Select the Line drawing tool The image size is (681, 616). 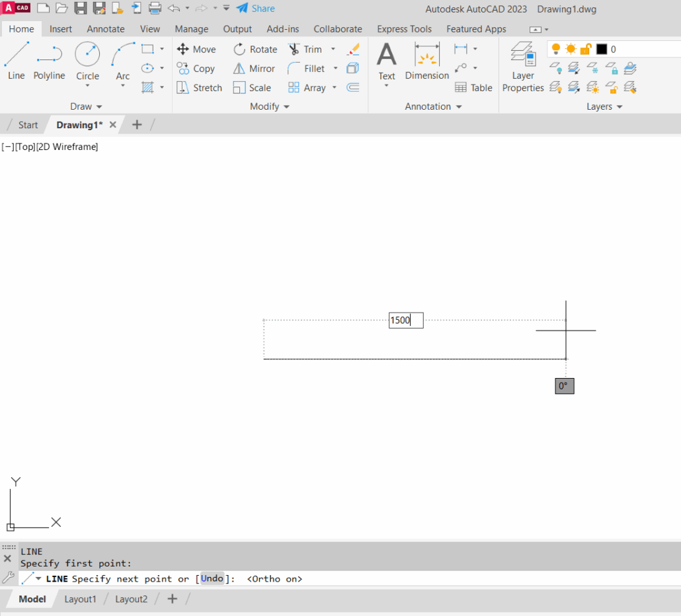pyautogui.click(x=17, y=61)
